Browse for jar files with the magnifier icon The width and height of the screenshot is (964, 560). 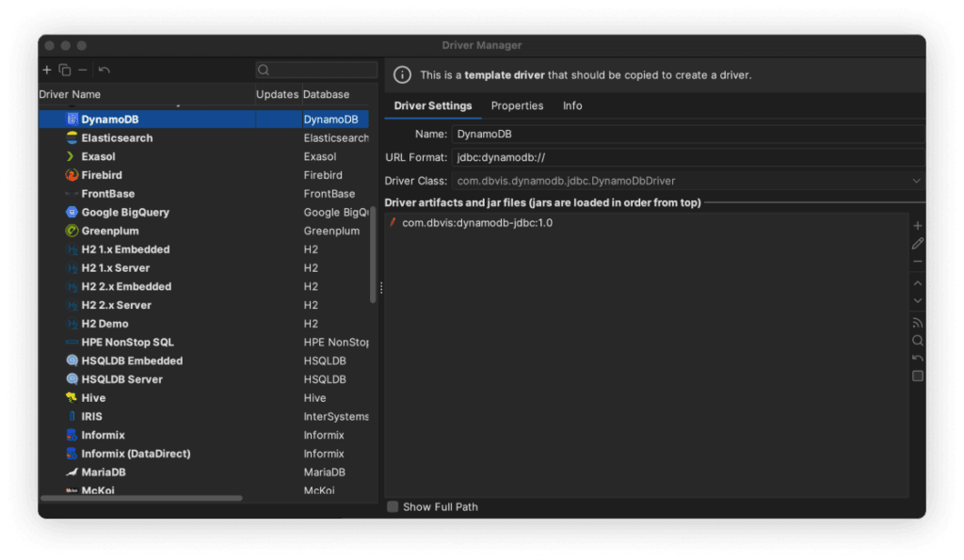[x=918, y=340]
